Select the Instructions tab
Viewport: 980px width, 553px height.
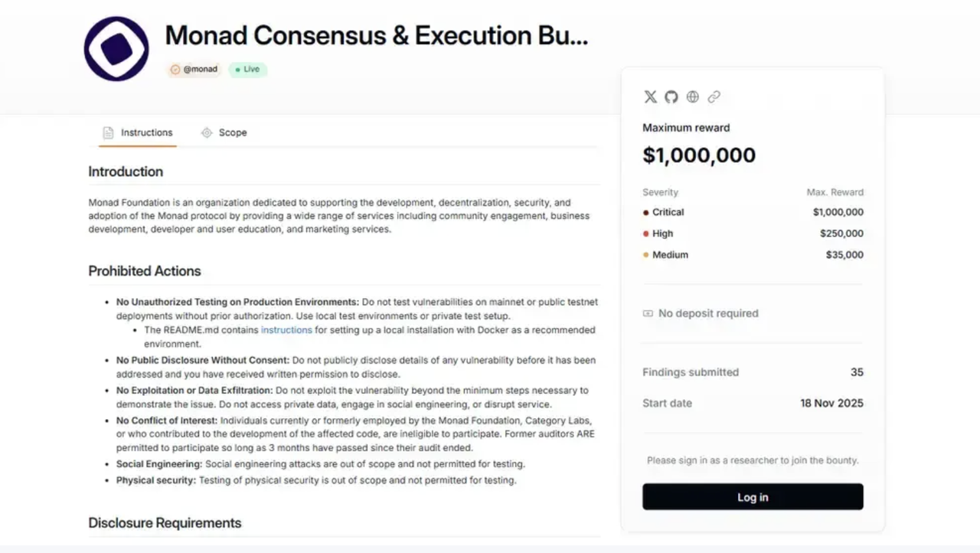click(x=138, y=133)
